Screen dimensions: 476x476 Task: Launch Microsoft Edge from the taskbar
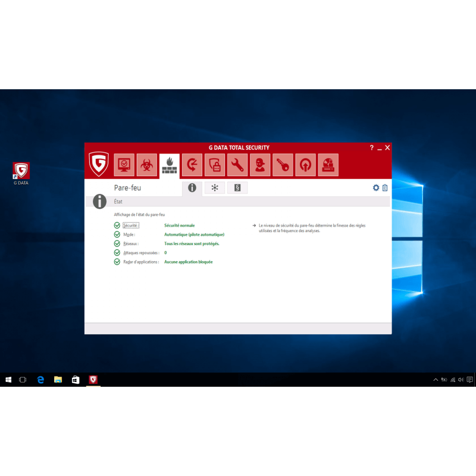(40, 380)
